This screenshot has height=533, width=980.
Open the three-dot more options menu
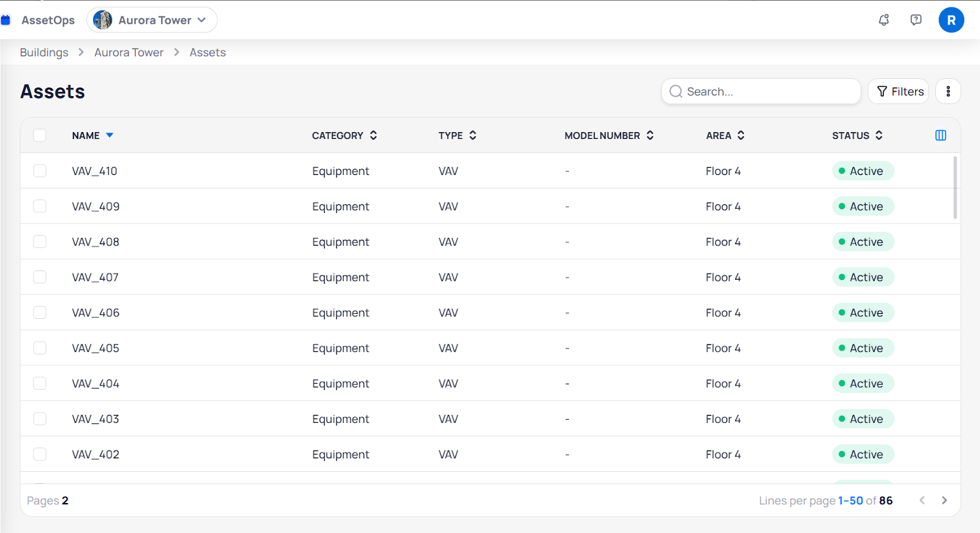pos(948,92)
